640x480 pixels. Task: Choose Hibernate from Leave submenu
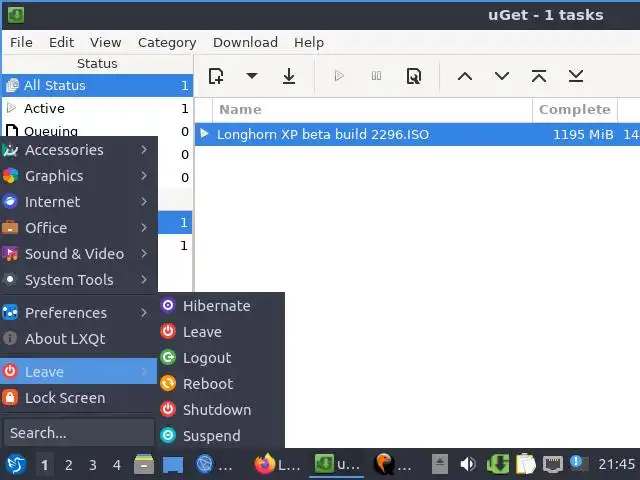221,306
